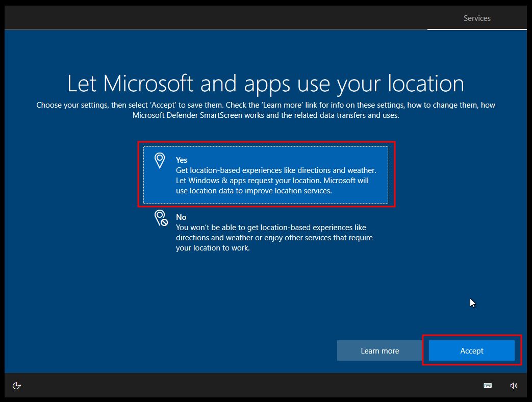Adjust volume via speaker icon
Viewport: 532px width, 402px height.
point(514,385)
